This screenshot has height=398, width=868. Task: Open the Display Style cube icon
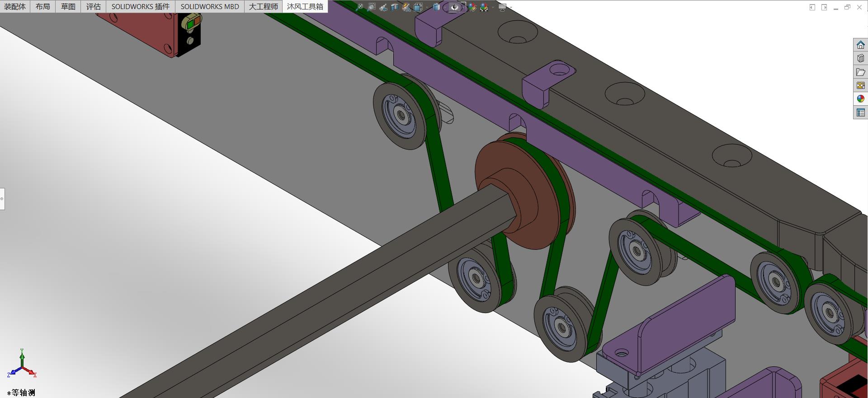click(x=436, y=7)
